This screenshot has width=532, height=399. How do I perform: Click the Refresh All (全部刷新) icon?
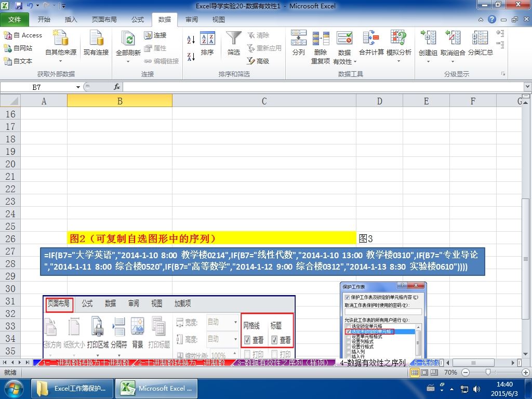point(128,38)
